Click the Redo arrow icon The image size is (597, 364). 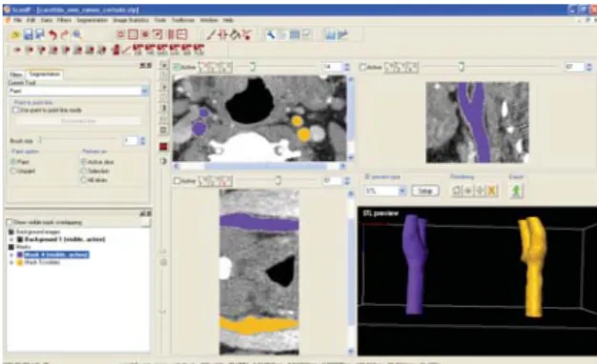(64, 35)
